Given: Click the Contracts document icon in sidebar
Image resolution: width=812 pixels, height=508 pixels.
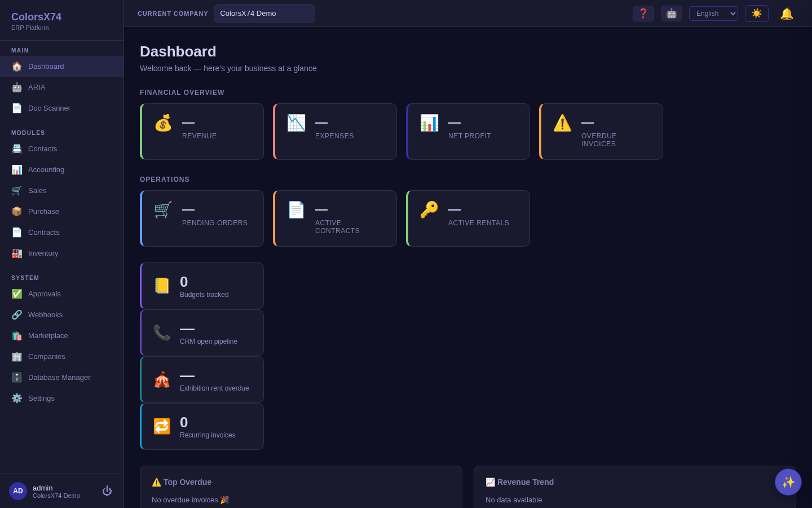Looking at the screenshot, I should [x=17, y=233].
